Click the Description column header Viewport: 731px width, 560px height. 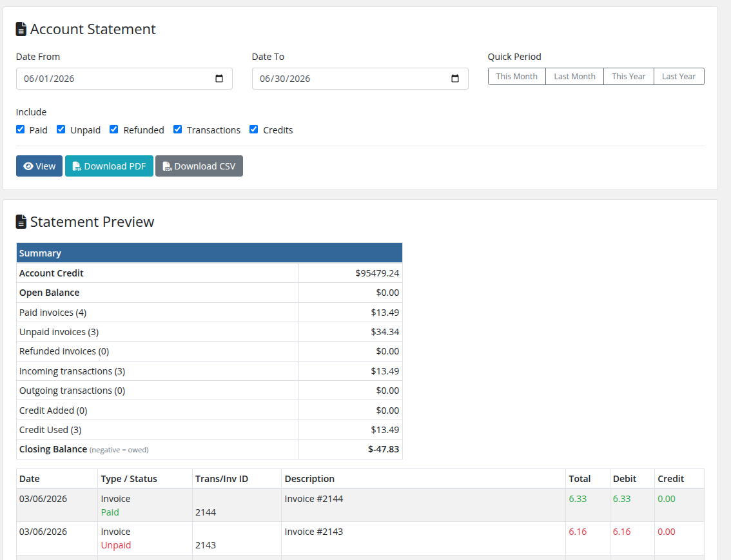tap(424, 478)
